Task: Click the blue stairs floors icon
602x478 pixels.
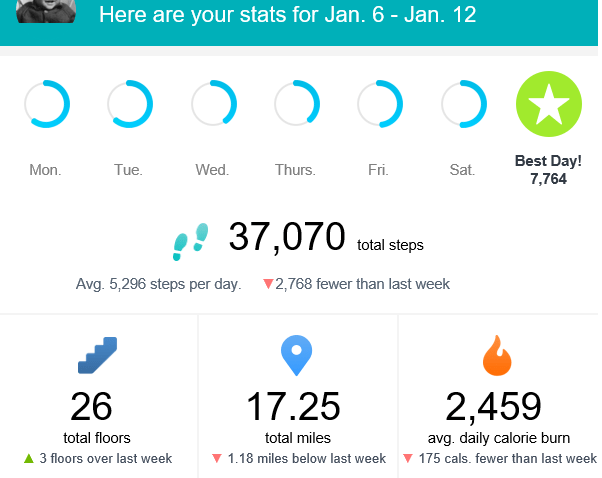Action: click(x=98, y=357)
